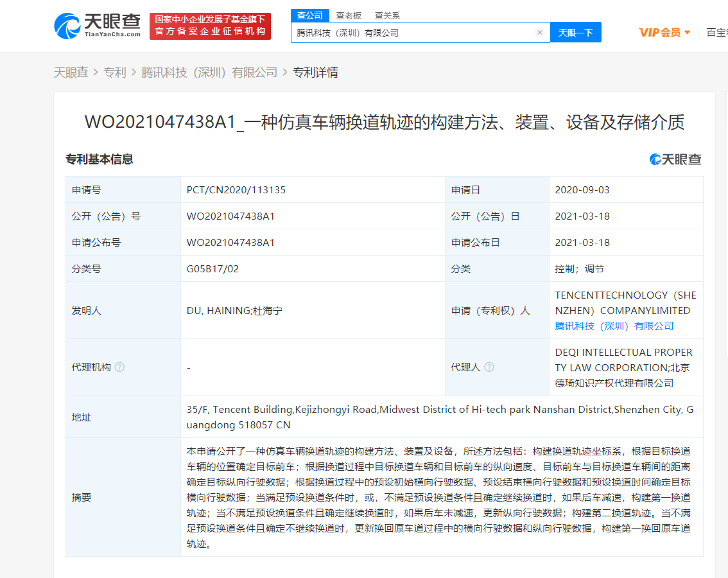Expand the VIP会员 dropdown menu
This screenshot has width=728, height=578.
[x=664, y=32]
